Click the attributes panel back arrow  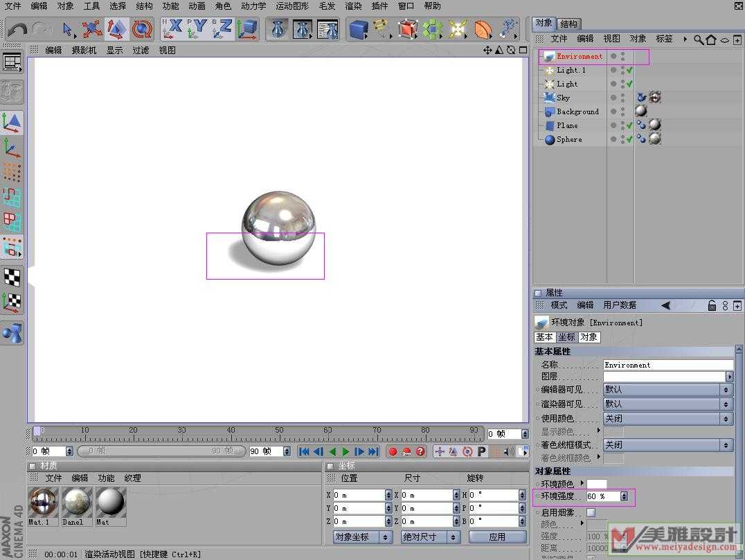(665, 305)
